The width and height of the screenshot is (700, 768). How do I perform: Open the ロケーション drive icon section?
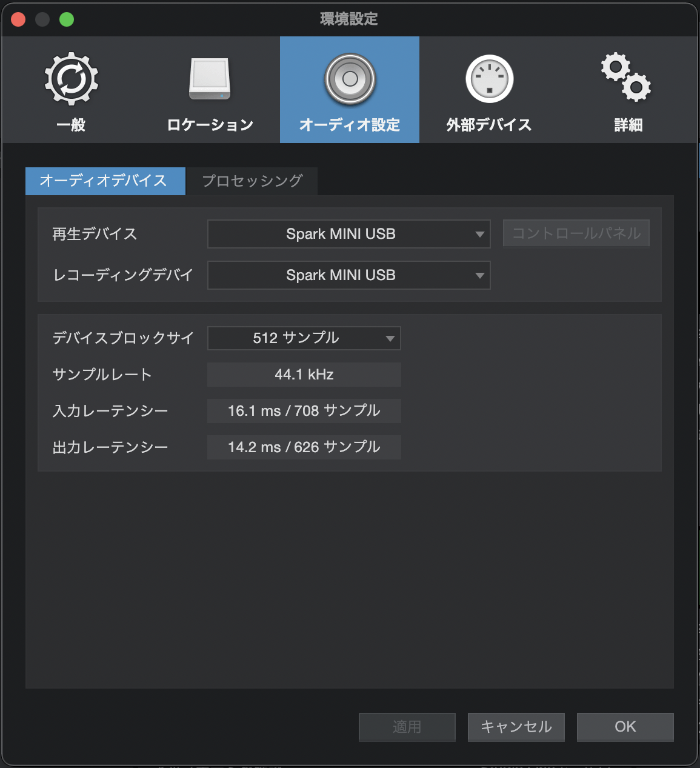coord(210,79)
